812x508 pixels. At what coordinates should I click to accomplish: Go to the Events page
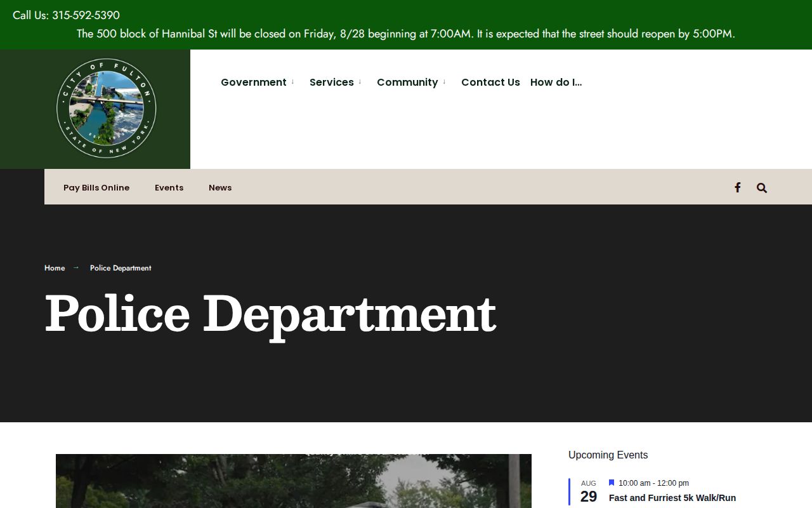(x=169, y=187)
